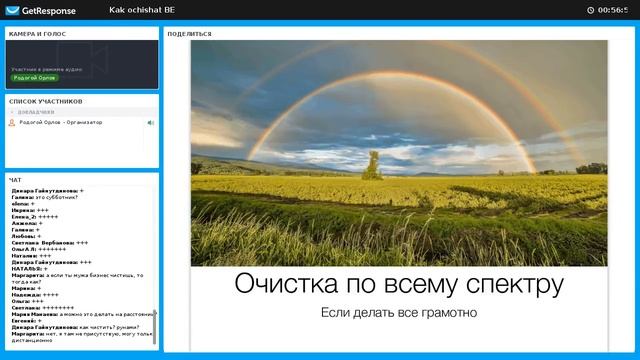This screenshot has height=360, width=640.
Task: Click the 'КАМЕРА И ГОЛОС' panel heading
Action: click(37, 34)
